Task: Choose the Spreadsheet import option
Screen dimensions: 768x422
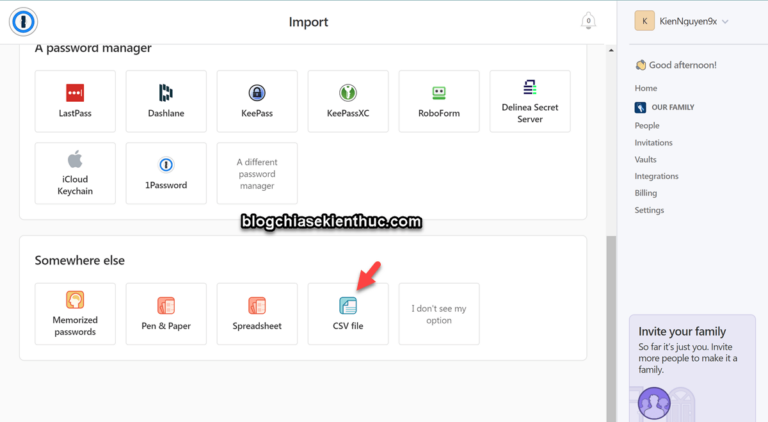Action: pos(257,314)
